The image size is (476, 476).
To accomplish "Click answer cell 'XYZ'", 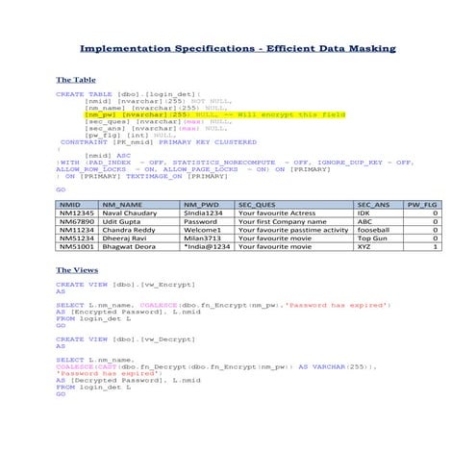I will [378, 246].
